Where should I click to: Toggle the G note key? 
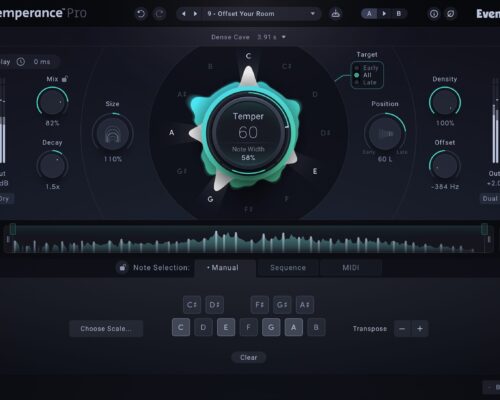(x=271, y=327)
